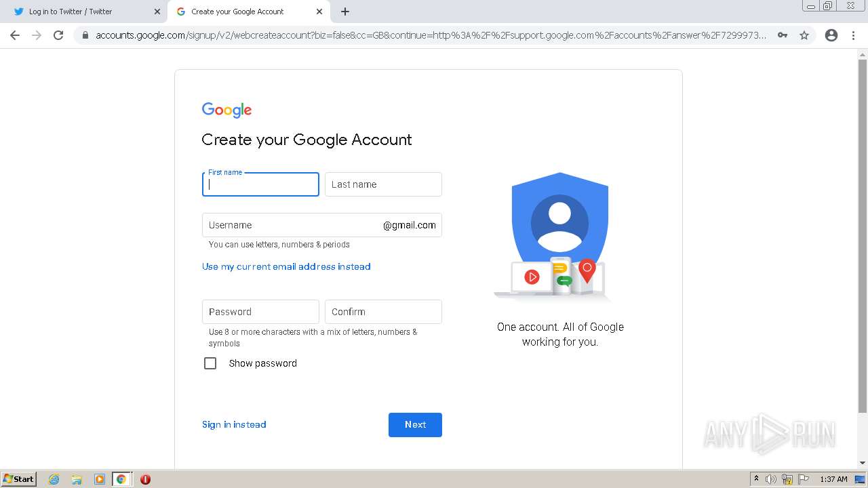Minimize the Chrome window
The image size is (868, 488).
click(811, 5)
